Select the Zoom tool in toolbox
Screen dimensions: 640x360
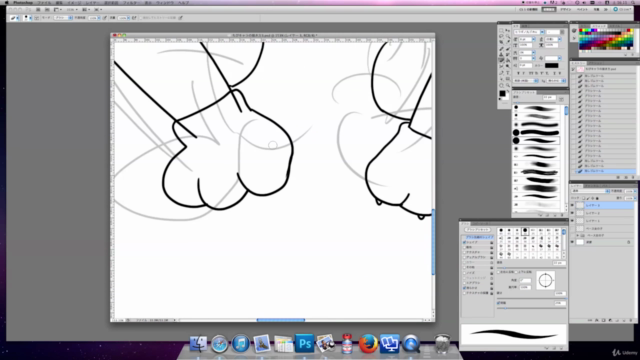(x=508, y=85)
